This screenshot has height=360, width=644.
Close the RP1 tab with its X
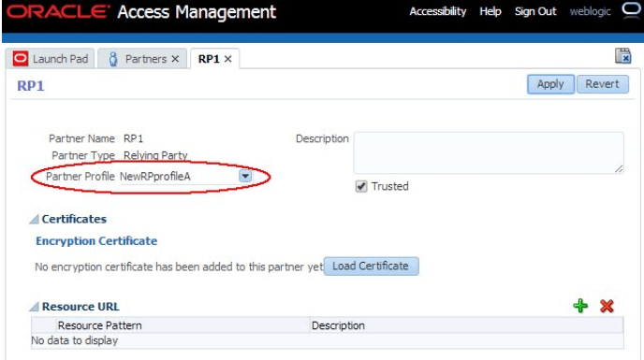pos(228,59)
